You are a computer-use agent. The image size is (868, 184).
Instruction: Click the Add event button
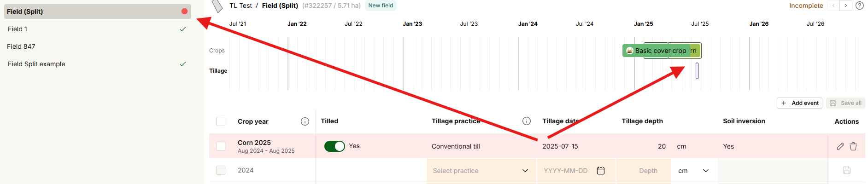(800, 103)
